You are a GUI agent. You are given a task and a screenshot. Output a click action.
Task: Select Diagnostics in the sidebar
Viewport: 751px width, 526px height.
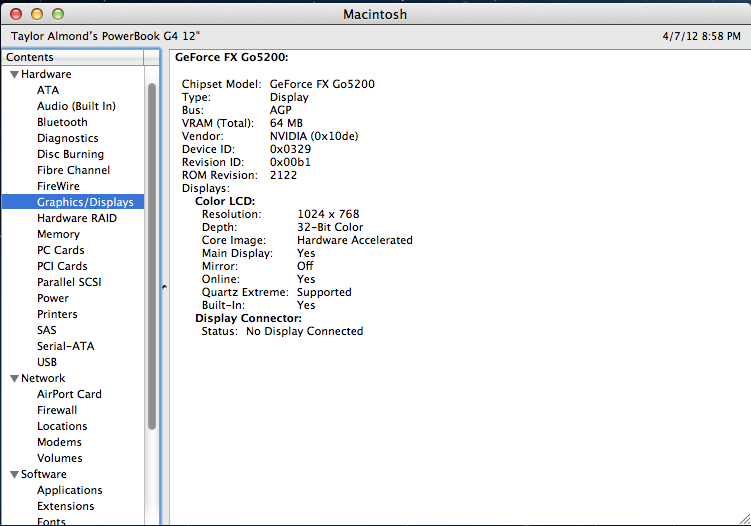click(68, 138)
